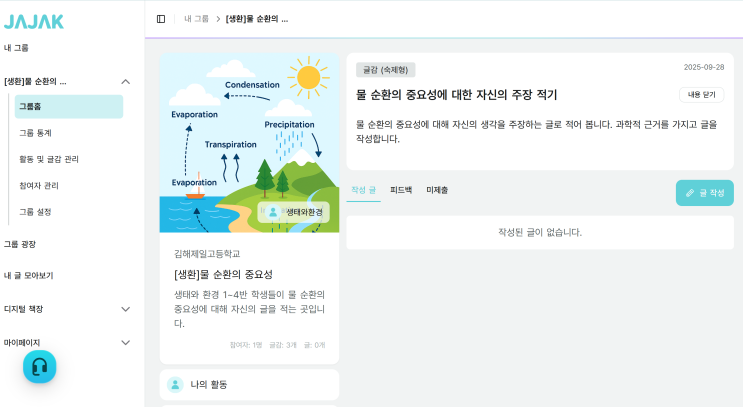Open 내 그룹 in the sidebar

point(17,48)
